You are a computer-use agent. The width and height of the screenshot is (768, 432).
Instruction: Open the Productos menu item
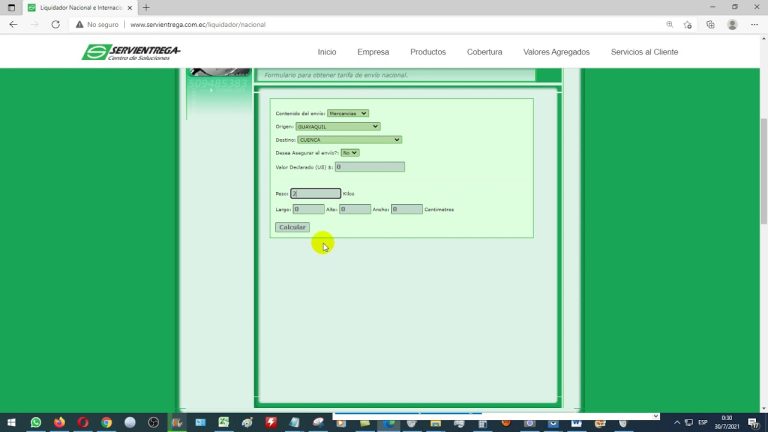coord(428,52)
